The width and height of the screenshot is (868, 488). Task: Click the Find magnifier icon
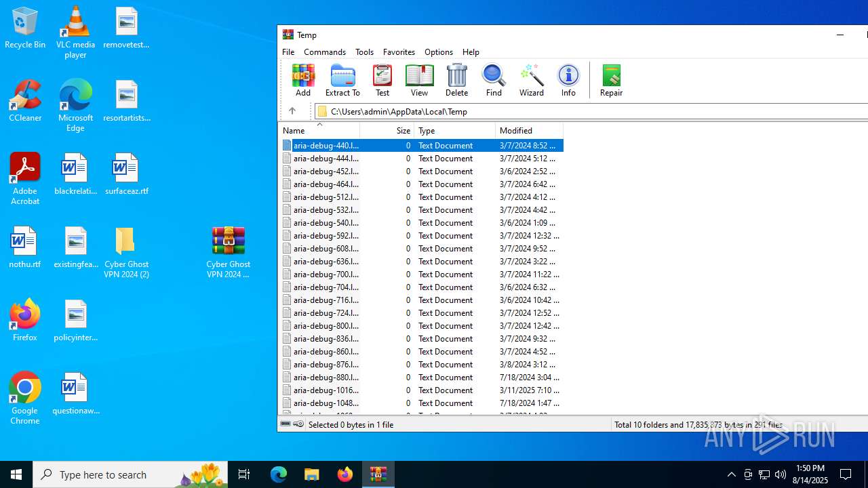[494, 81]
